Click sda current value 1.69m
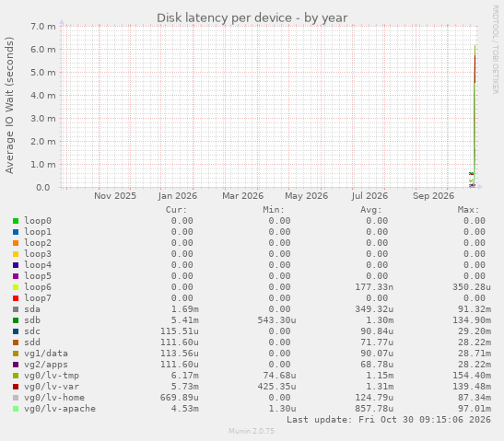Image resolution: width=504 pixels, height=441 pixels. 185,309
